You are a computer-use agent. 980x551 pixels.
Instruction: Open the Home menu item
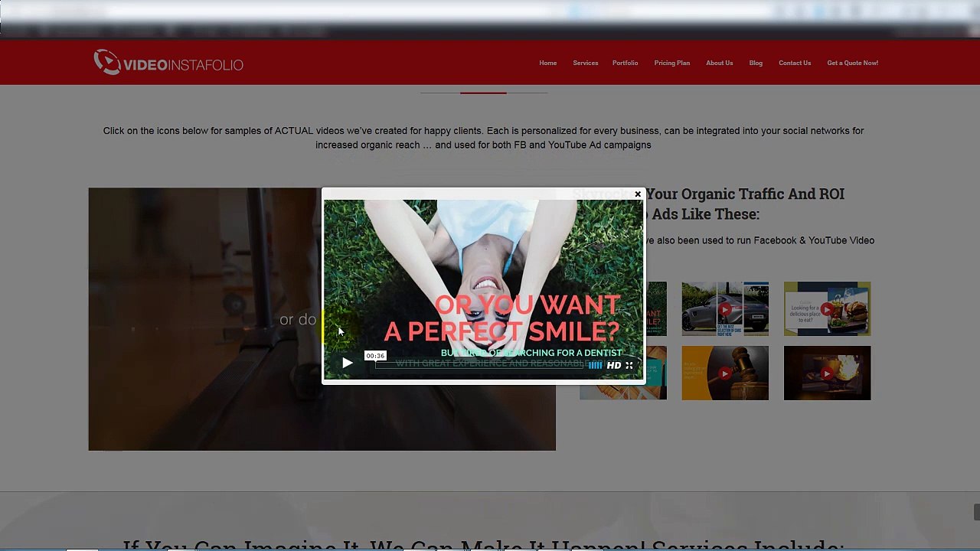[x=548, y=63]
